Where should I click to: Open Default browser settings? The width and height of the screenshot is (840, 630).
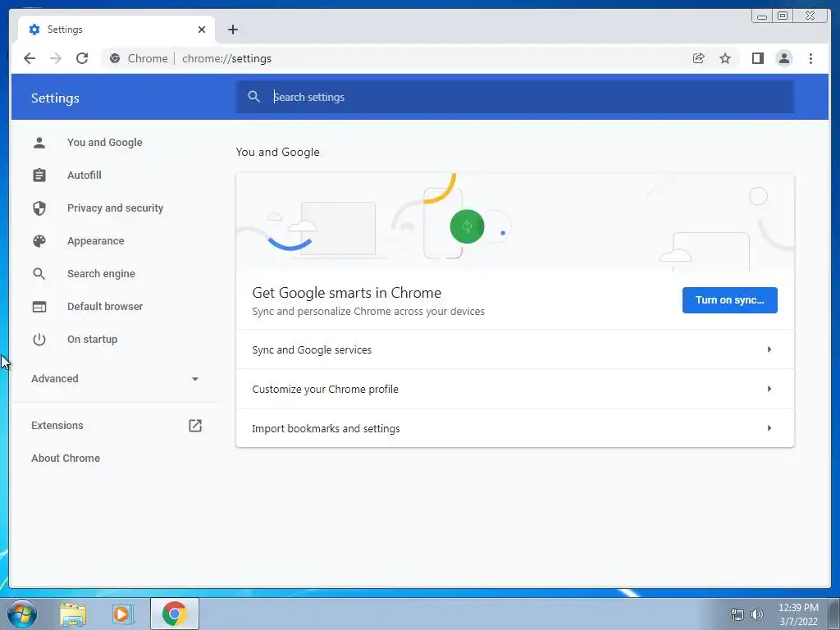(105, 307)
